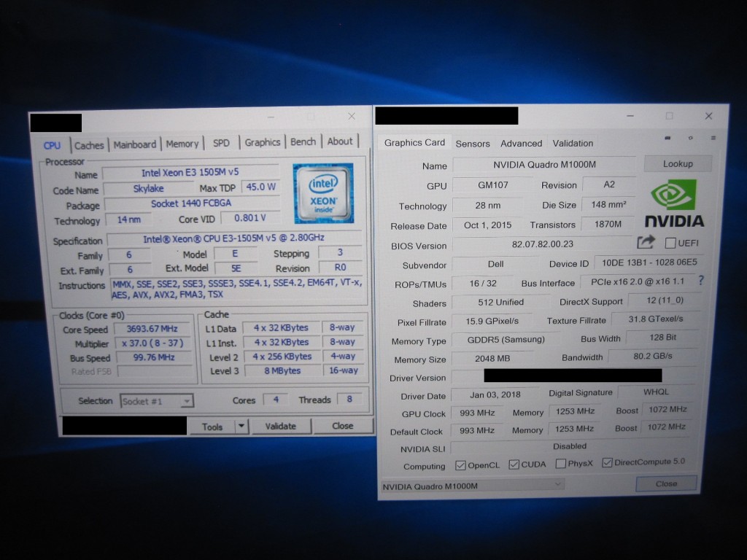Viewport: 747px width, 560px height.
Task: Open the Memory tab in CPU-Z
Action: click(x=182, y=144)
